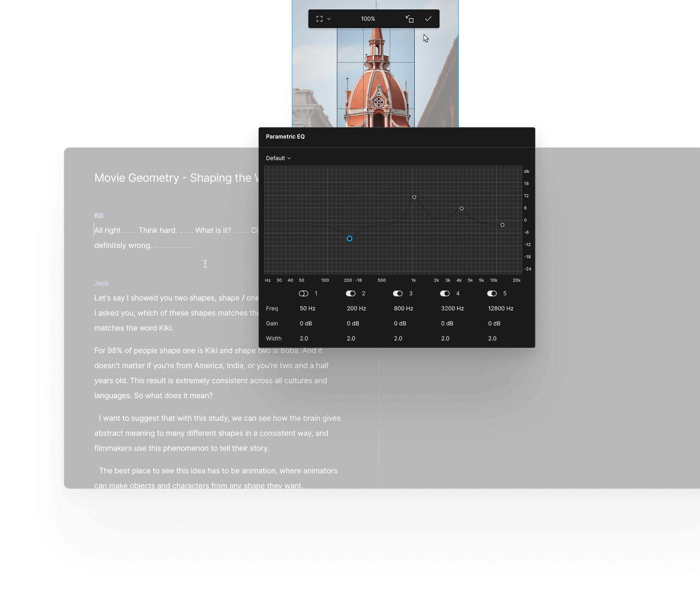The image size is (700, 609).
Task: Click the 'For 98% of people' paragraph
Action: point(211,373)
